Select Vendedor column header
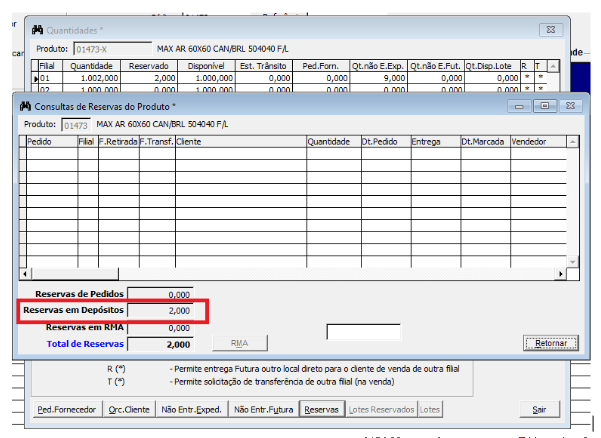 [x=538, y=142]
